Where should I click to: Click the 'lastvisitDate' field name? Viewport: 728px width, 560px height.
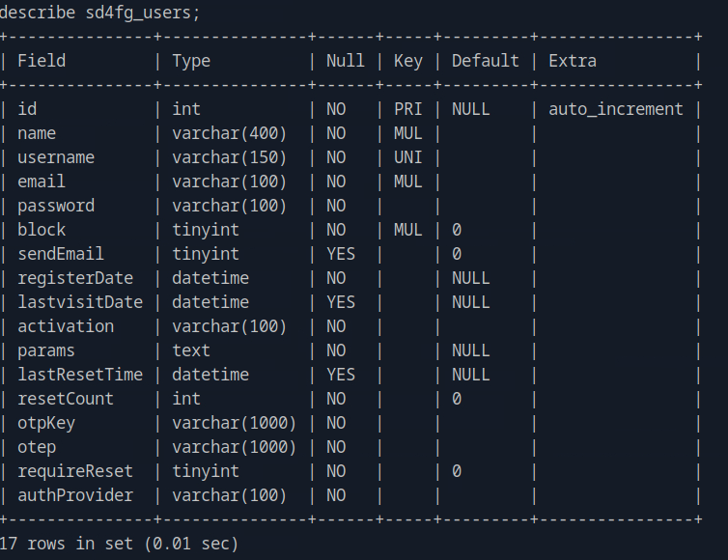pyautogui.click(x=80, y=302)
